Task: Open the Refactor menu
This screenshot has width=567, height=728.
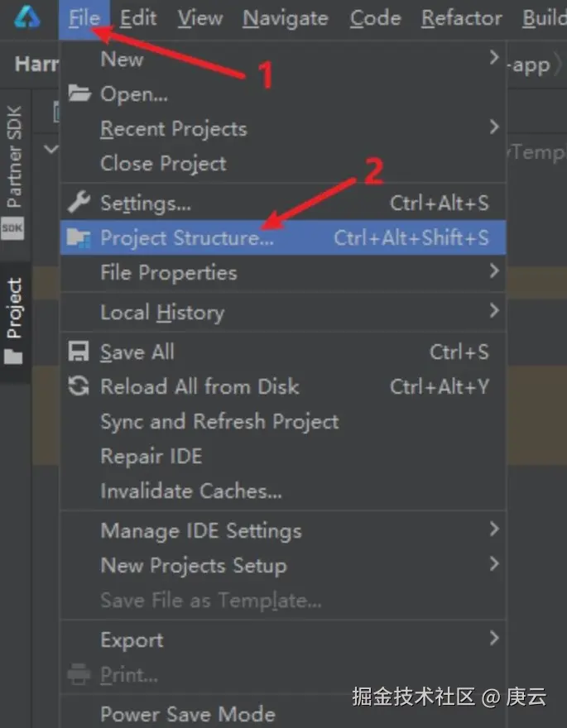Action: [x=461, y=17]
